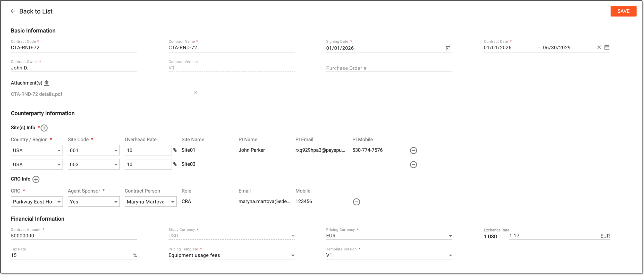Open the Country dropdown for Site03
This screenshot has height=275, width=644.
pos(37,164)
